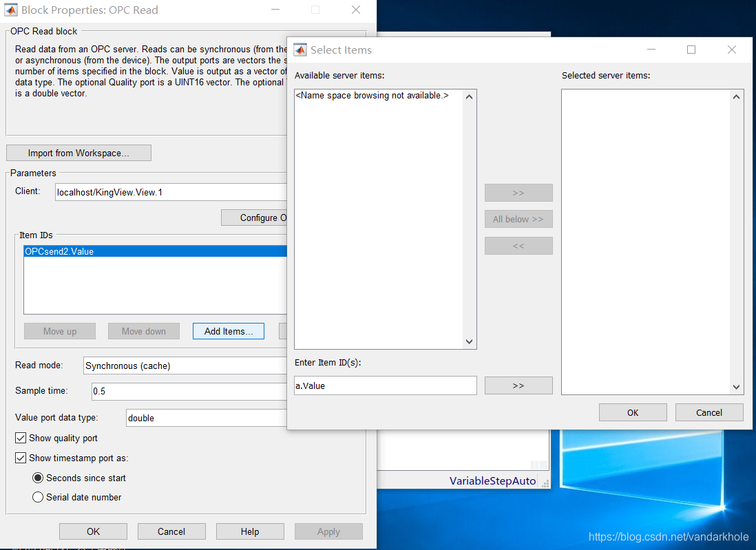Open the Read mode dropdown
The height and width of the screenshot is (550, 756).
[x=185, y=366]
